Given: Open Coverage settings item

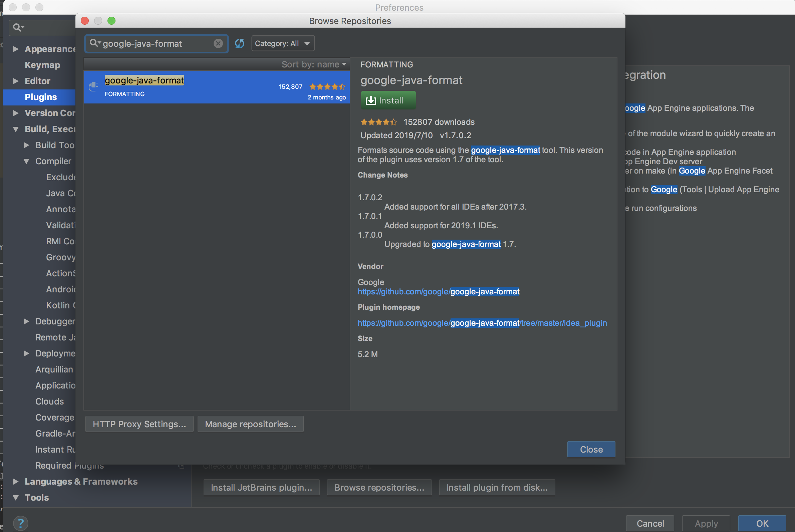Looking at the screenshot, I should (55, 417).
